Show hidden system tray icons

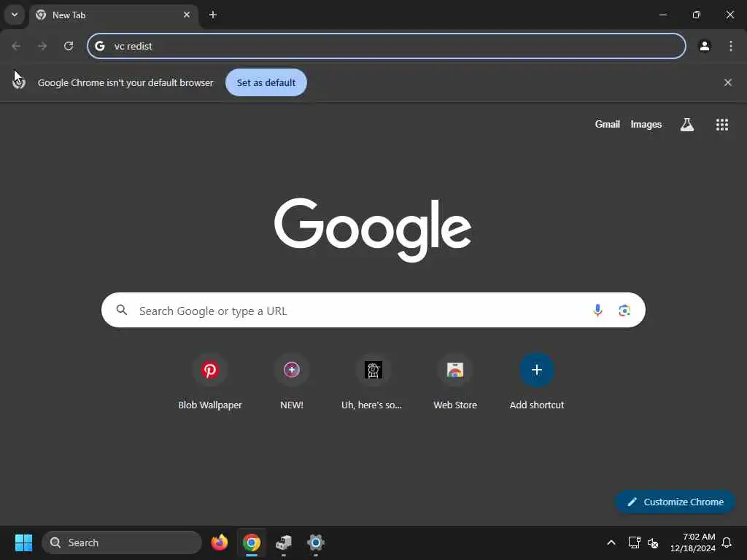click(611, 542)
